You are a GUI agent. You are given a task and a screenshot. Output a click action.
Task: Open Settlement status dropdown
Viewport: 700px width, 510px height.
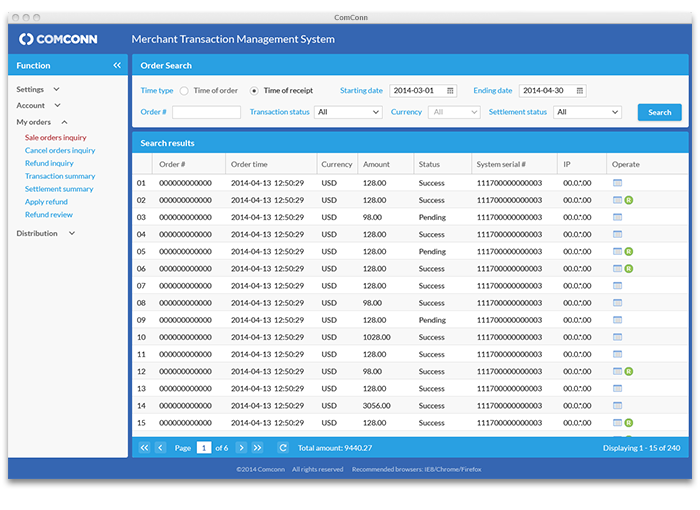point(587,113)
